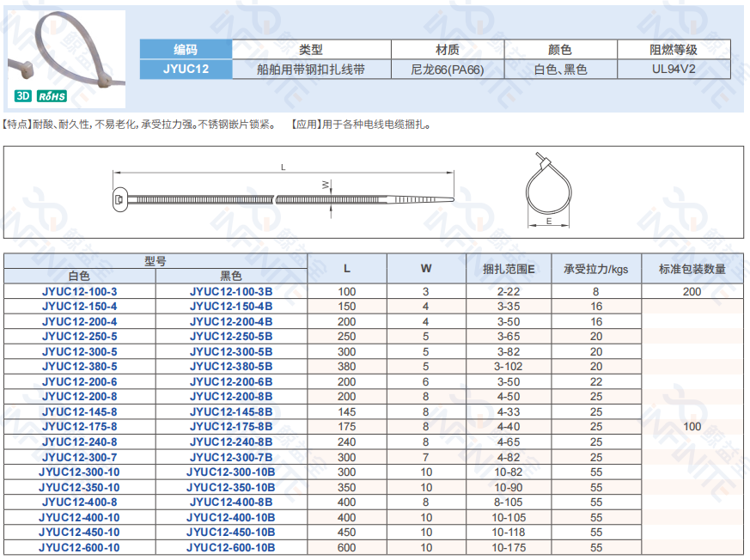This screenshot has width=750, height=560.
Task: Open black model JYUC12-600-10B
Action: pyautogui.click(x=231, y=548)
